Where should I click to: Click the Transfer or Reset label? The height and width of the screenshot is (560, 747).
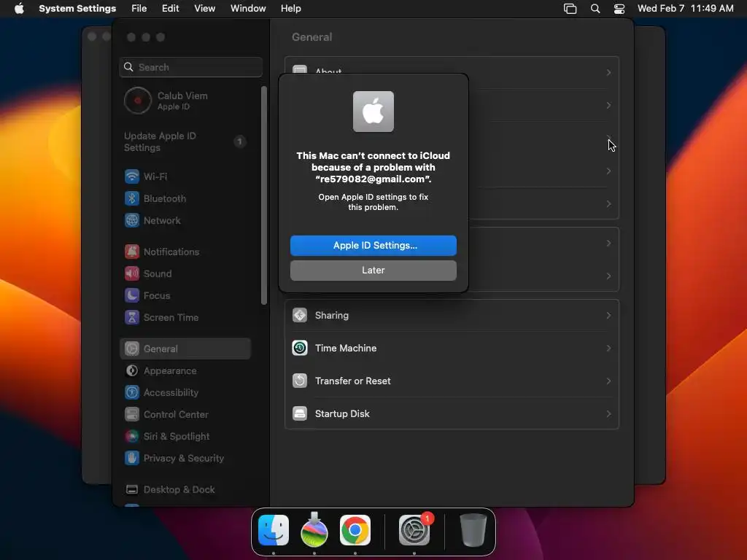pos(352,381)
